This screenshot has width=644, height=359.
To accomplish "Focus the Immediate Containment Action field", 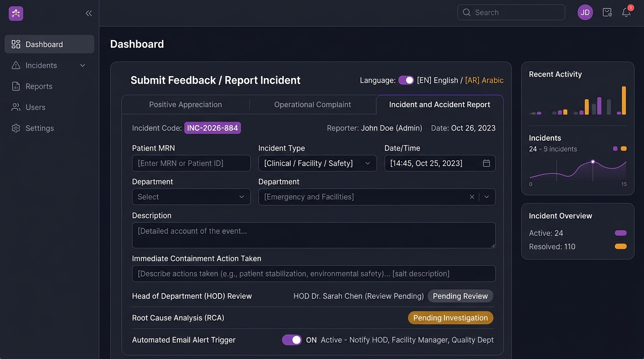I will 314,273.
